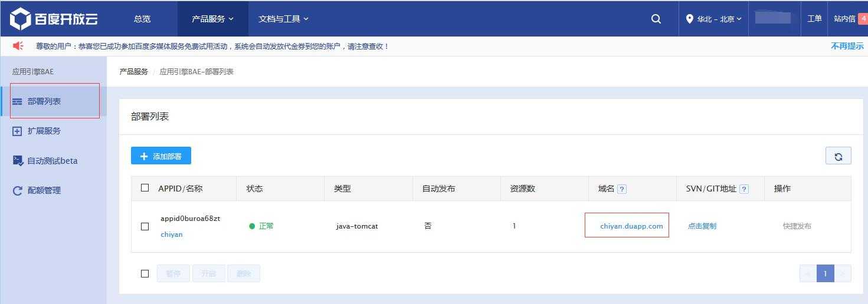The width and height of the screenshot is (868, 304).
Task: Open the search magnifier icon
Action: pos(656,19)
